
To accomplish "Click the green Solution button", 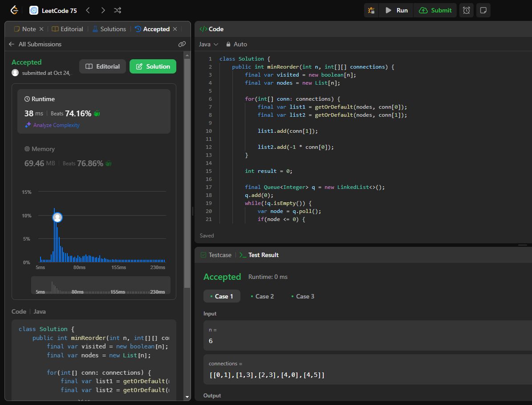I will tap(153, 66).
